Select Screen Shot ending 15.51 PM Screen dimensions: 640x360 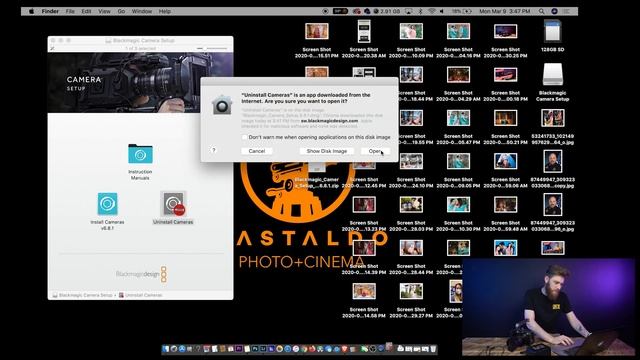tap(317, 31)
